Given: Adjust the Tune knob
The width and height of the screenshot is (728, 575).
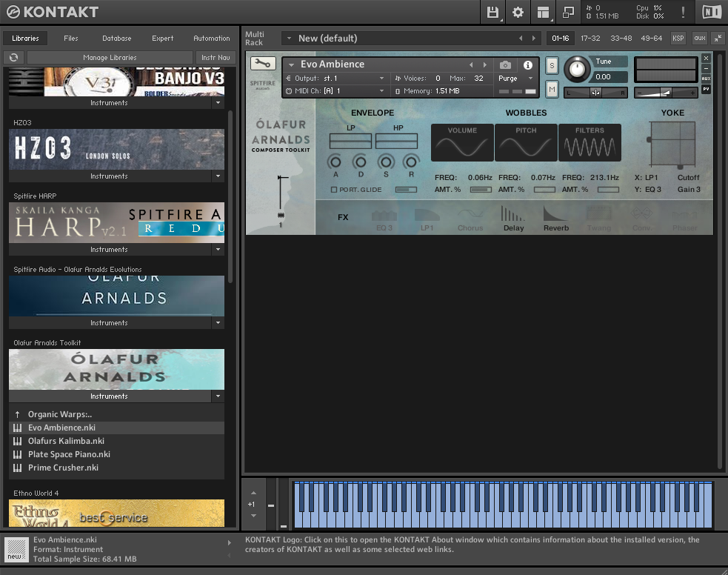Looking at the screenshot, I should 577,69.
